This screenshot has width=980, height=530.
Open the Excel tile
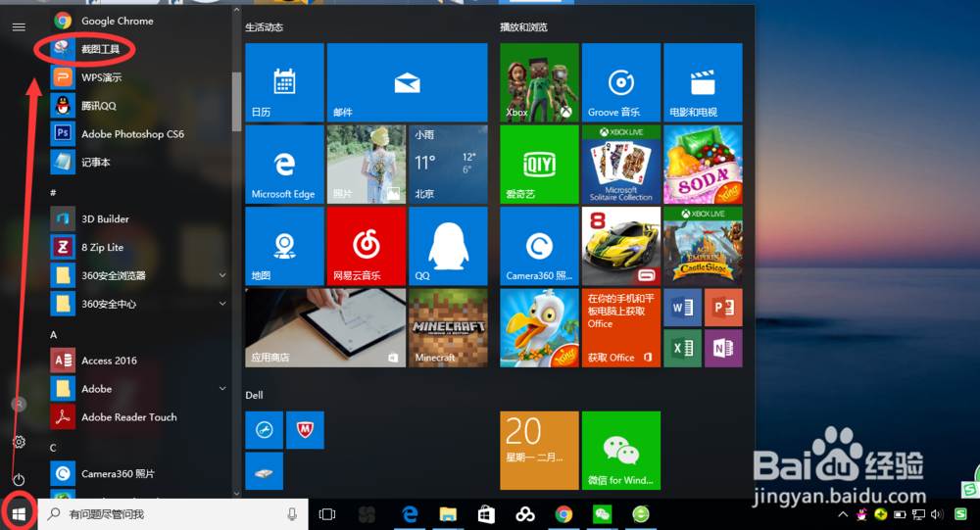(x=682, y=348)
